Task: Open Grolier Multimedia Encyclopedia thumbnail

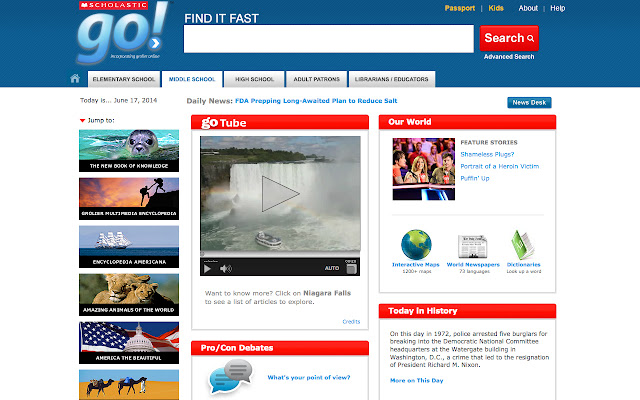Action: point(129,198)
